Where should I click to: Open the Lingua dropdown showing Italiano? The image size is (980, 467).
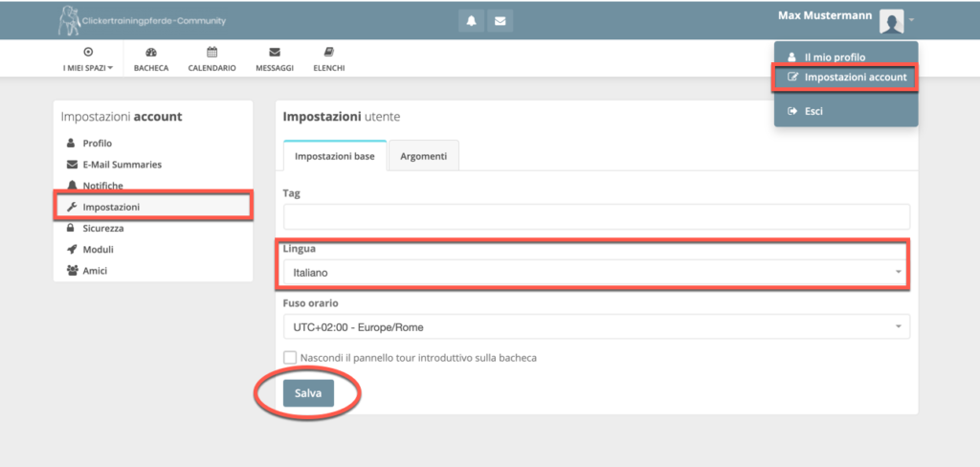tap(597, 273)
